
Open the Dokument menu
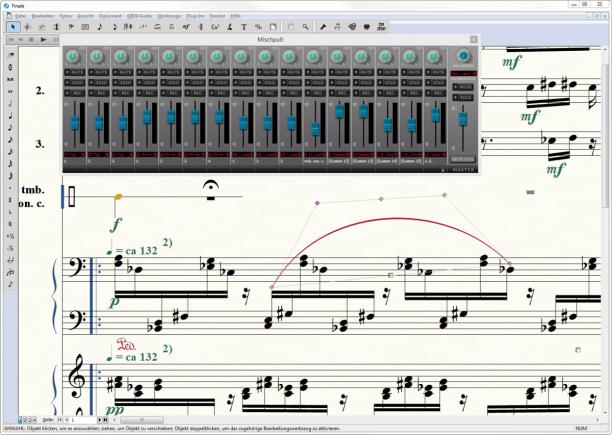[110, 16]
